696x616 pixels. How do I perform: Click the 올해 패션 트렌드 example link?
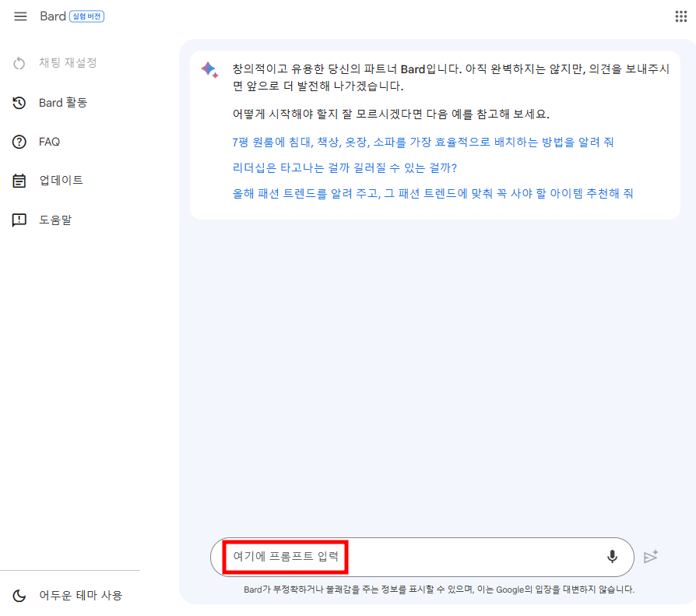[433, 194]
